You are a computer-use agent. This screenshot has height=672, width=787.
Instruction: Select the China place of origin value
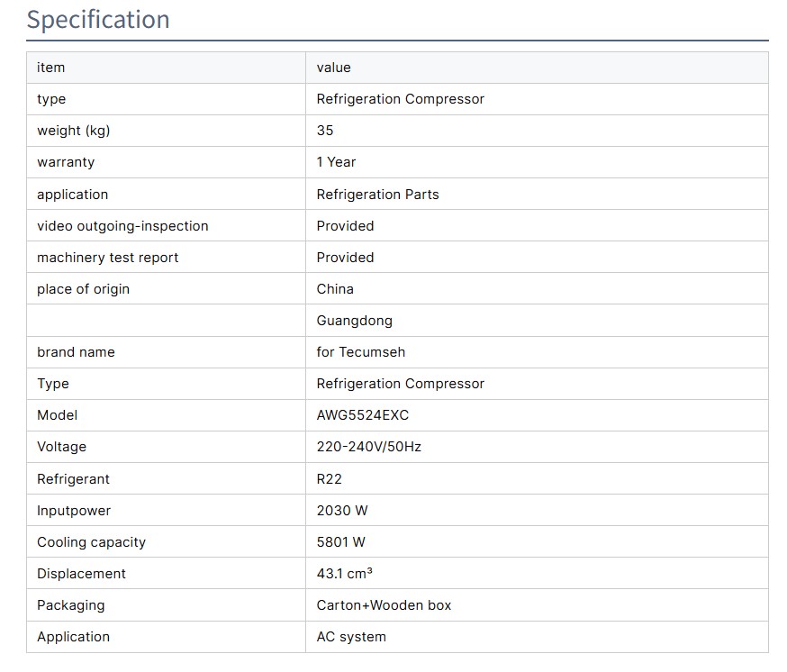335,289
